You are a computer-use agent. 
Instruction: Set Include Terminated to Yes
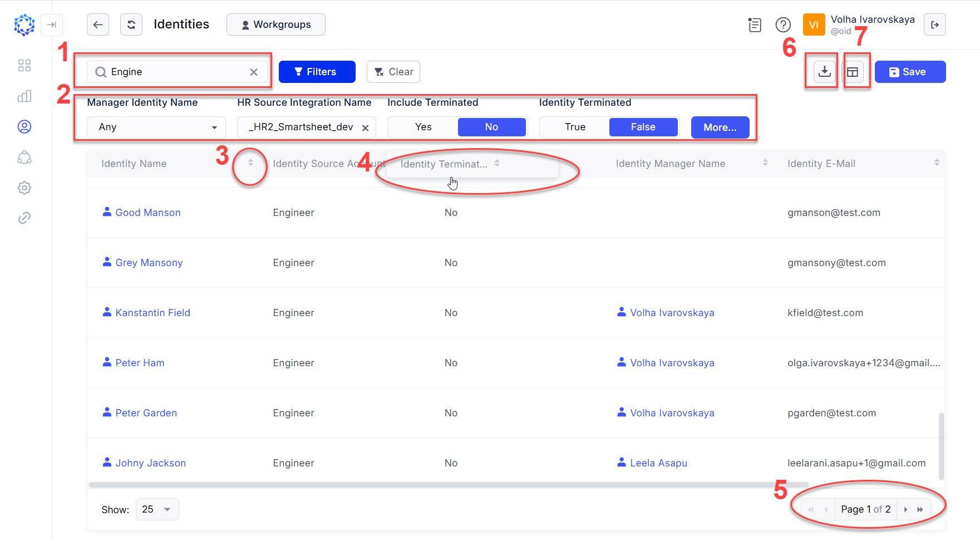(423, 127)
